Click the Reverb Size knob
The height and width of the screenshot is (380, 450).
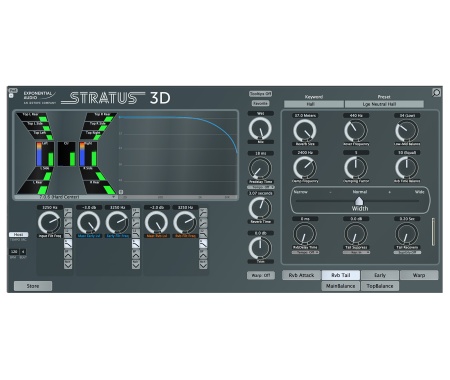[x=305, y=131]
